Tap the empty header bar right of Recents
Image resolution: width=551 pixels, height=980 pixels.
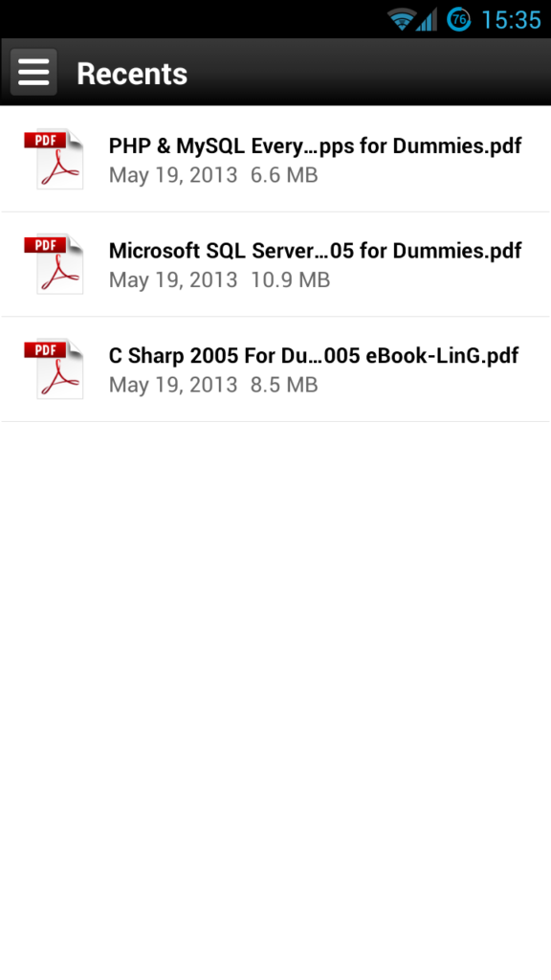[368, 73]
